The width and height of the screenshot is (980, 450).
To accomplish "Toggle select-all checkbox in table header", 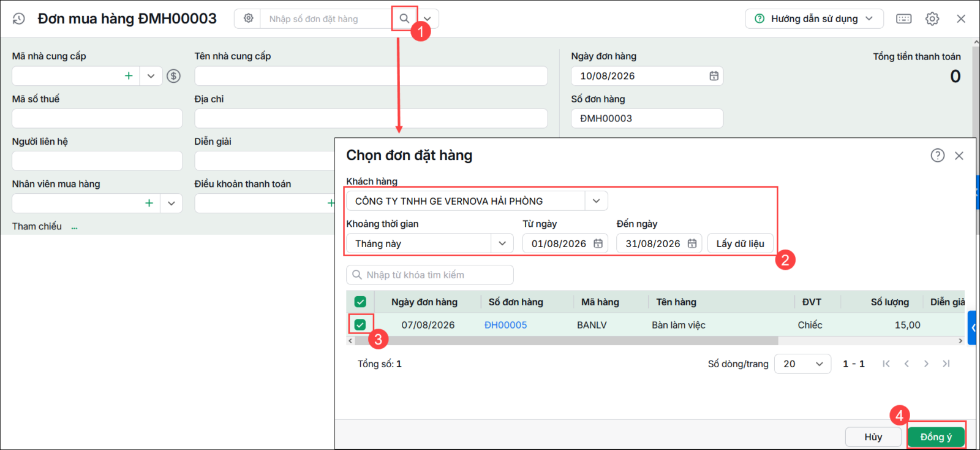I will point(360,302).
